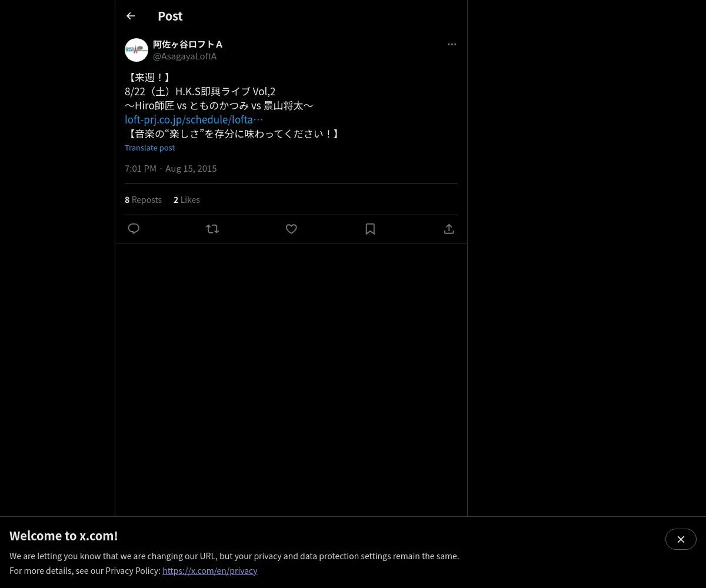Viewport: 706px width, 588px height.
Task: View the 8 Reposts list
Action: point(143,199)
